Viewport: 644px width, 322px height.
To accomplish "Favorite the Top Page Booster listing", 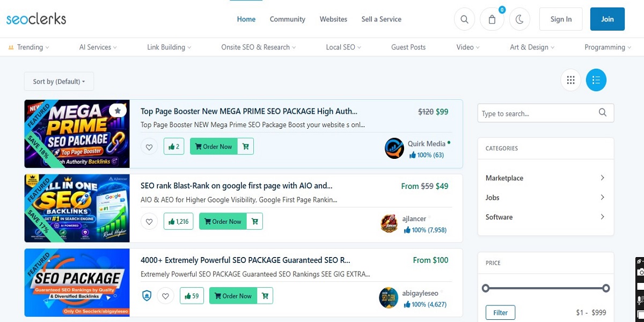I will (150, 147).
